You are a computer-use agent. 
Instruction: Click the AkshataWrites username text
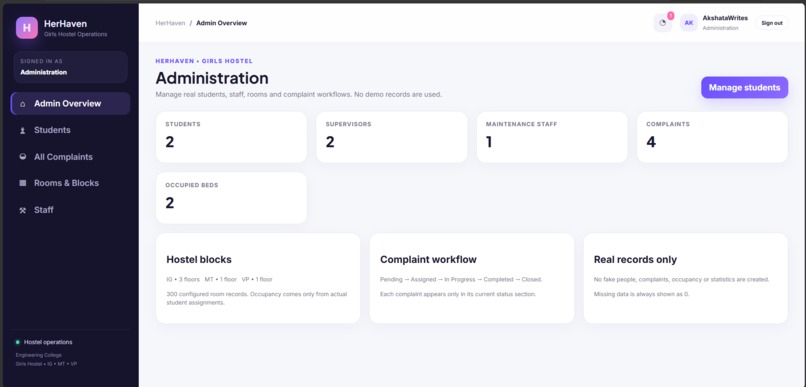click(725, 18)
